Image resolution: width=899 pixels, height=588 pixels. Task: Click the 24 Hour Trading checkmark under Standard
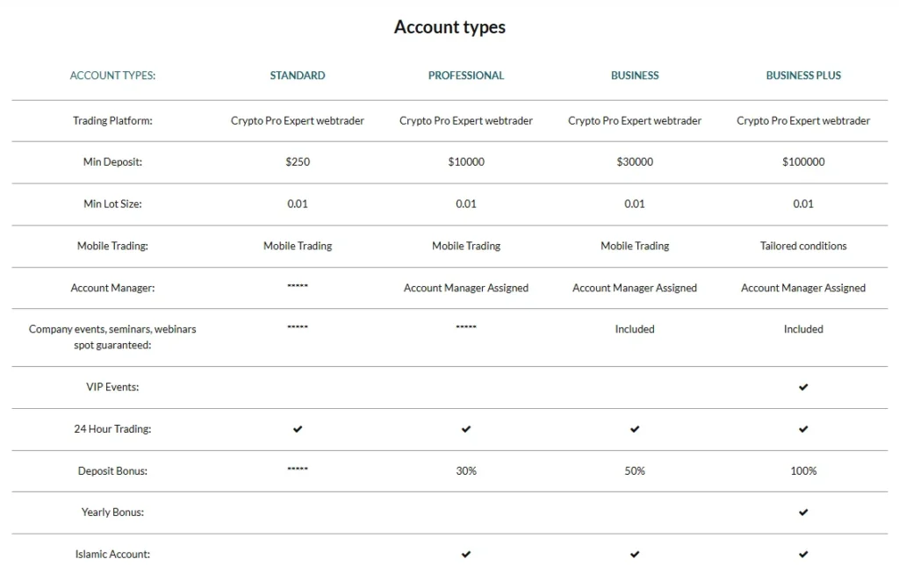(298, 429)
